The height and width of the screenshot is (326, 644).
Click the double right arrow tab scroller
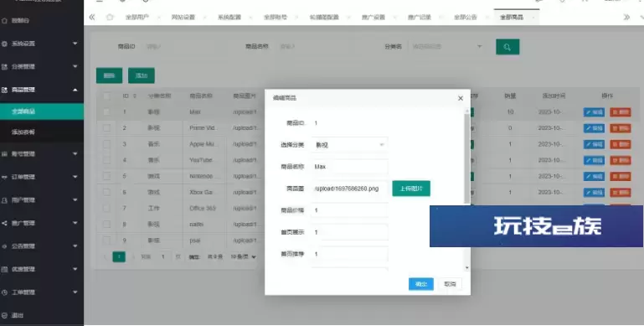626,18
